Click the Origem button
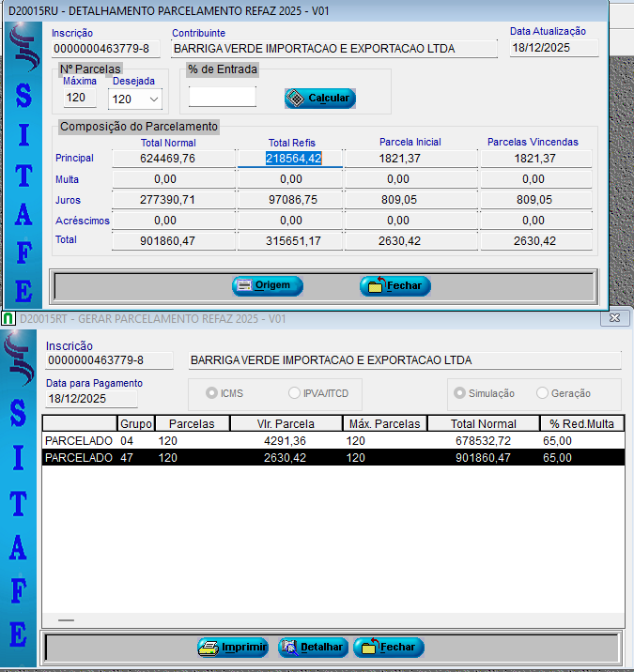Screen dimensions: 634x672 coord(268,285)
